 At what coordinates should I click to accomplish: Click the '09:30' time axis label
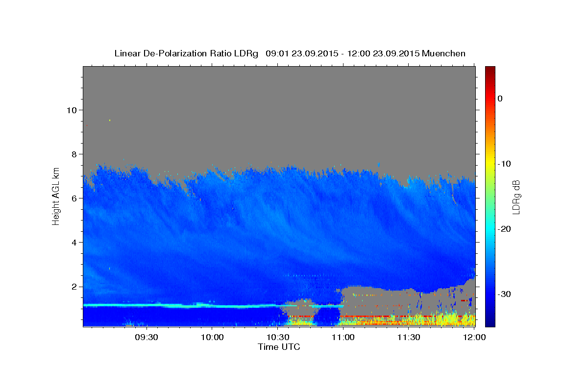[x=147, y=337]
